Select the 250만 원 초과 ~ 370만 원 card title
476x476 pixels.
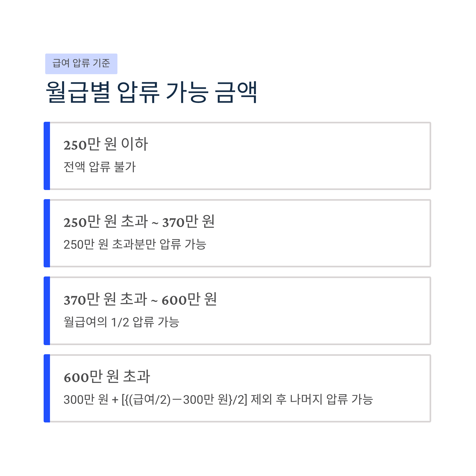click(x=139, y=221)
